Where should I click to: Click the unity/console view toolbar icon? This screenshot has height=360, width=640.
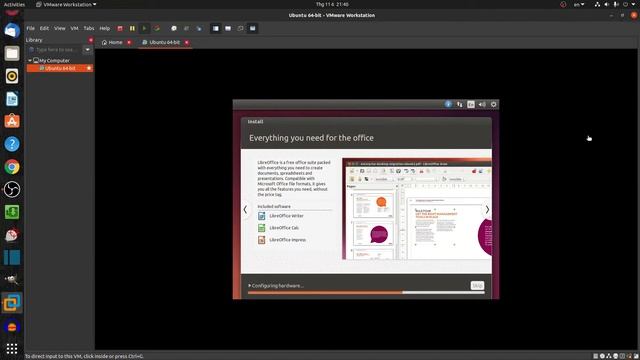(253, 29)
